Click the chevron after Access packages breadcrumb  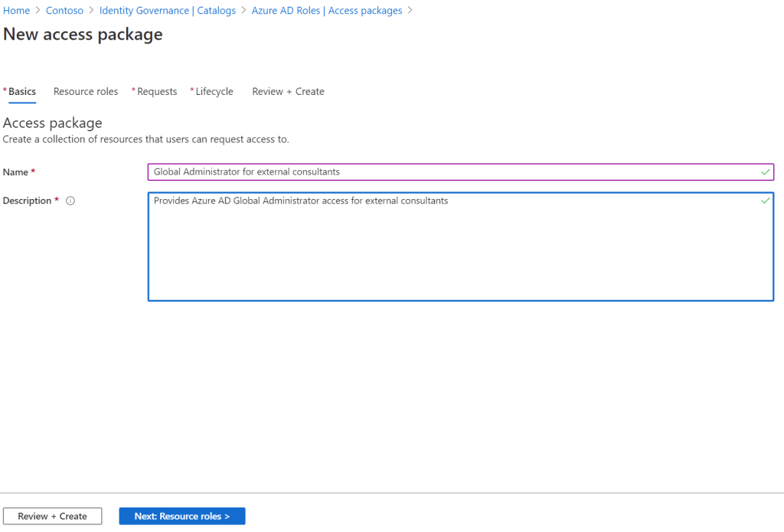[x=410, y=11]
